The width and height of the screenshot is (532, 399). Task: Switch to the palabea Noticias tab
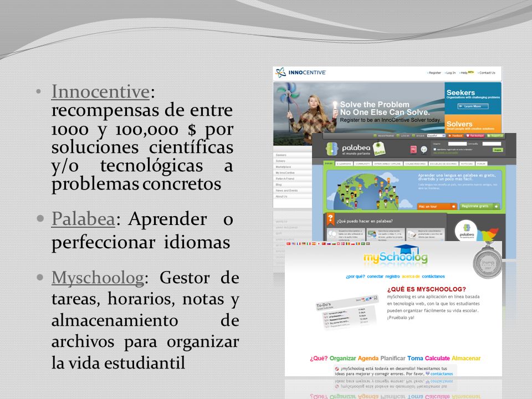467,163
